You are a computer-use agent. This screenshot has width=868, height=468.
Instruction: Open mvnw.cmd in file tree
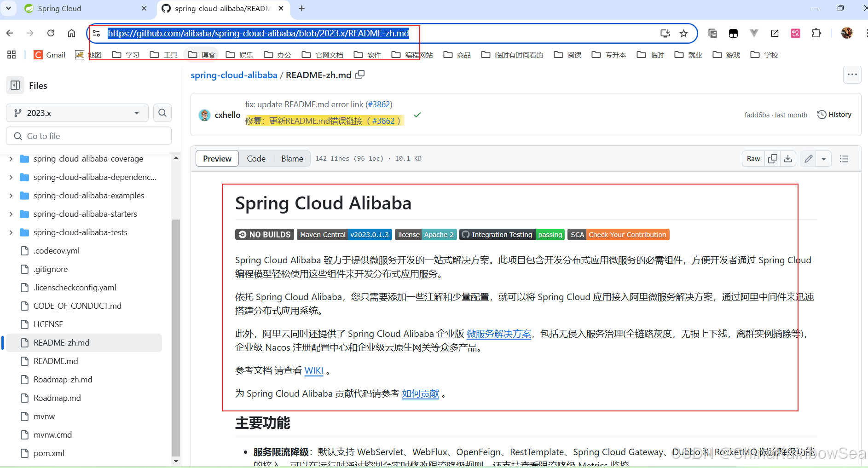pos(52,435)
